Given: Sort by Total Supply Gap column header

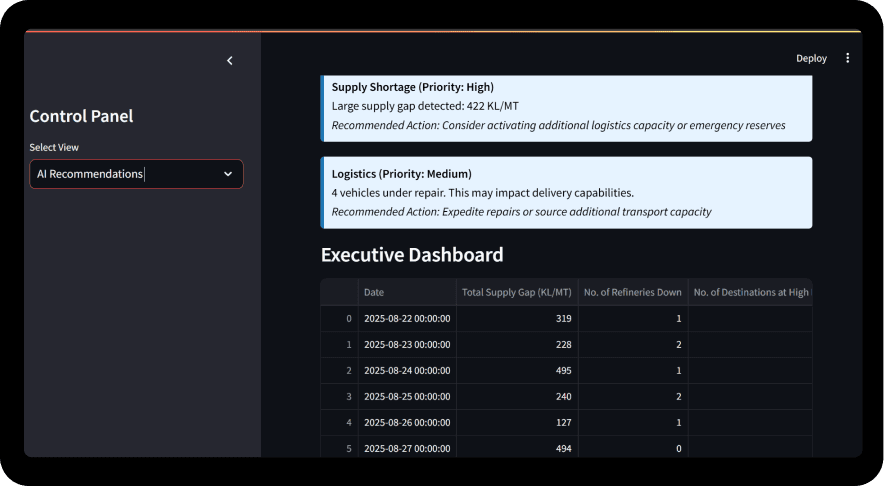Looking at the screenshot, I should click(x=516, y=292).
